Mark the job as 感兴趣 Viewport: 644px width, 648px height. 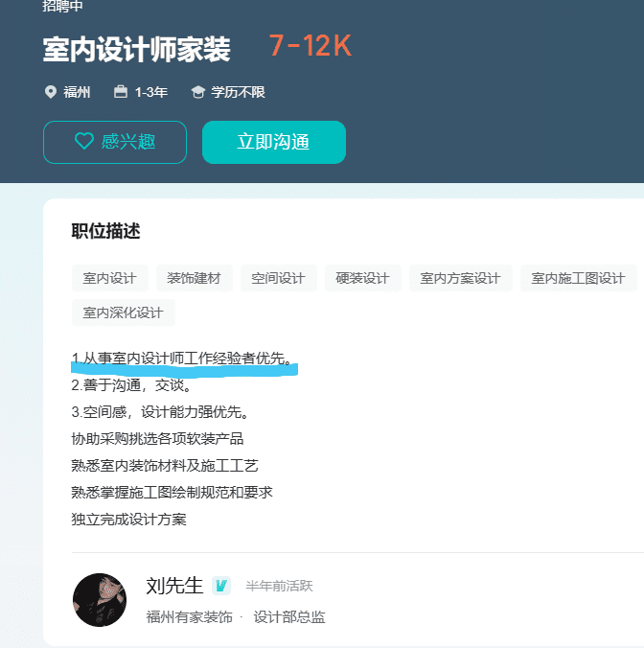[x=115, y=142]
